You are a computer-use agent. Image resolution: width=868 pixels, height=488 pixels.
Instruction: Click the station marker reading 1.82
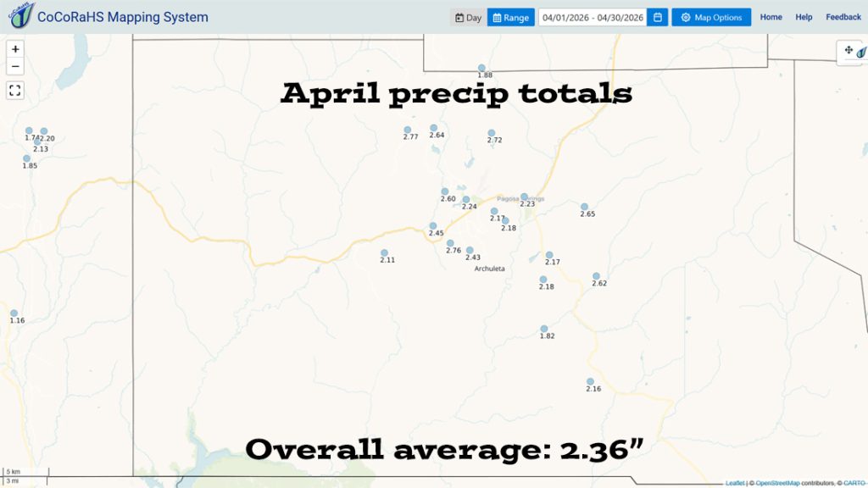tap(544, 329)
